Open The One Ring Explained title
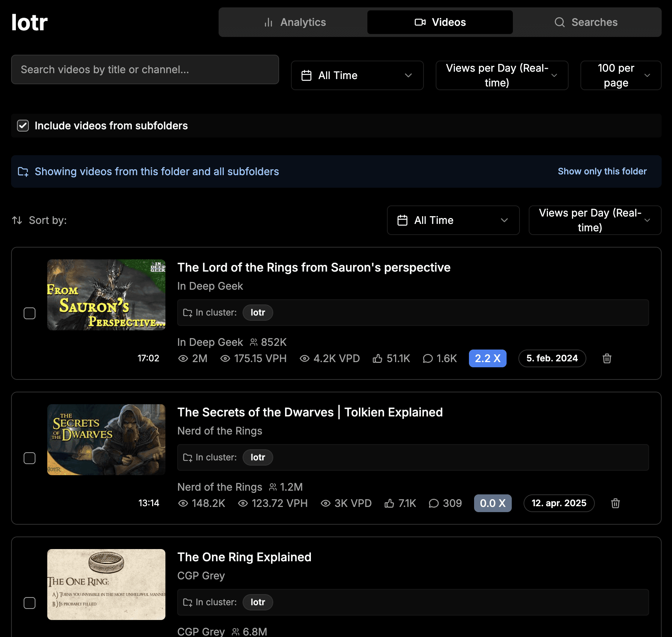672x637 pixels. pos(244,557)
